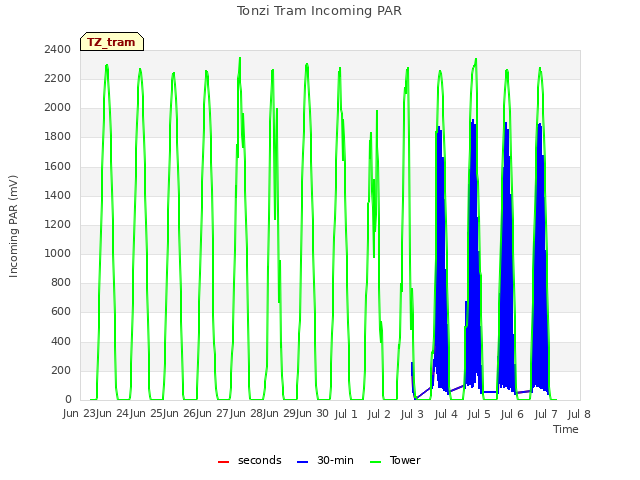Click the Incoming PAR (mV) axis label
Screen dimensions: 640x480
(13, 227)
